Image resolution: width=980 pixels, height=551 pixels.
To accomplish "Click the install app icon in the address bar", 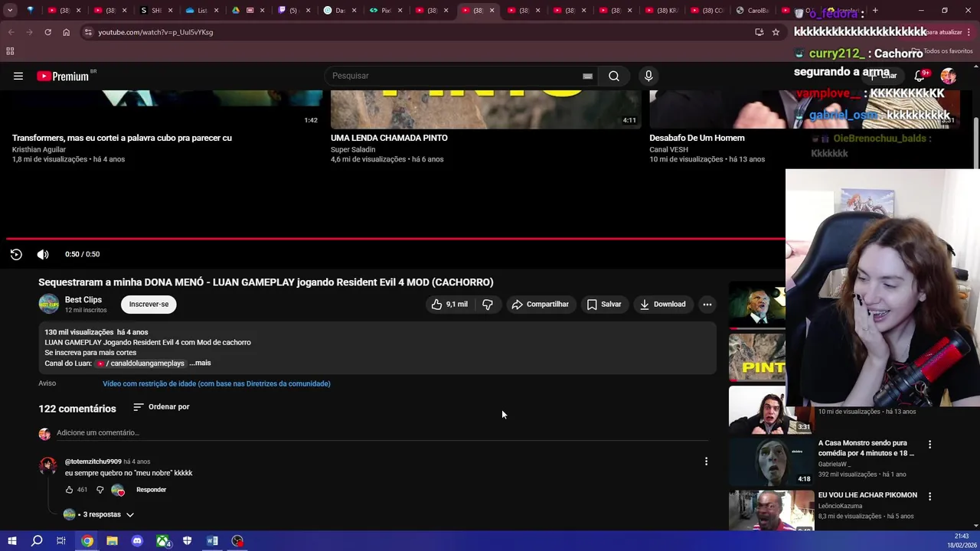I will click(x=759, y=32).
